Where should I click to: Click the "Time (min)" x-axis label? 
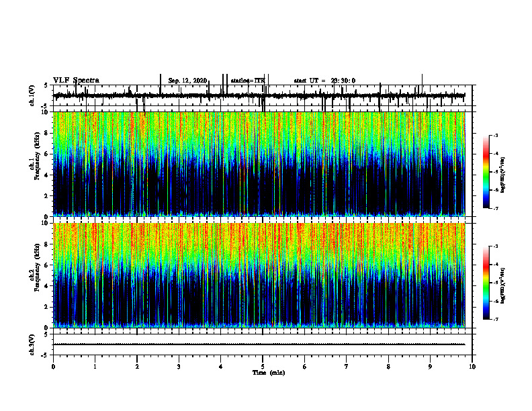[x=269, y=373]
